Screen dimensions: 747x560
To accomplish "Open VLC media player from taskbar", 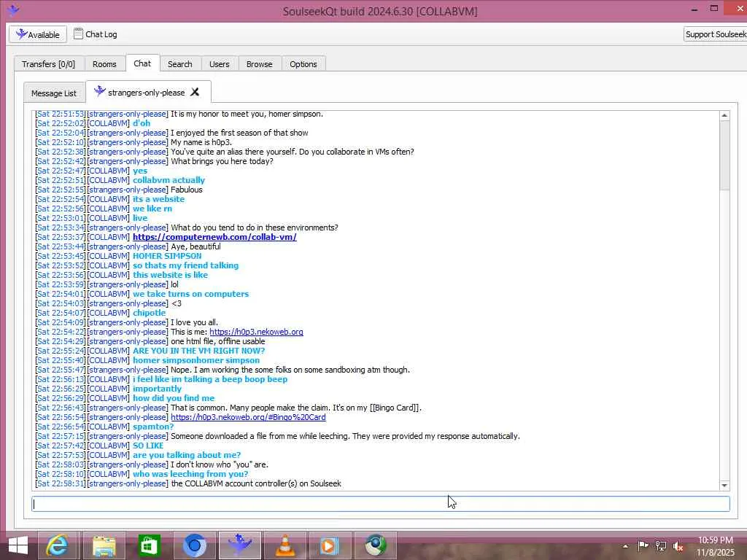I will [x=285, y=545].
